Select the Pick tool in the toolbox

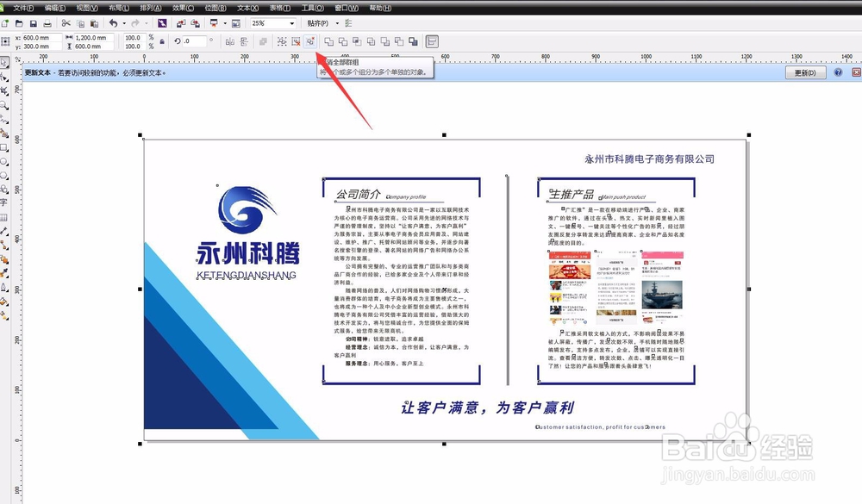click(4, 63)
